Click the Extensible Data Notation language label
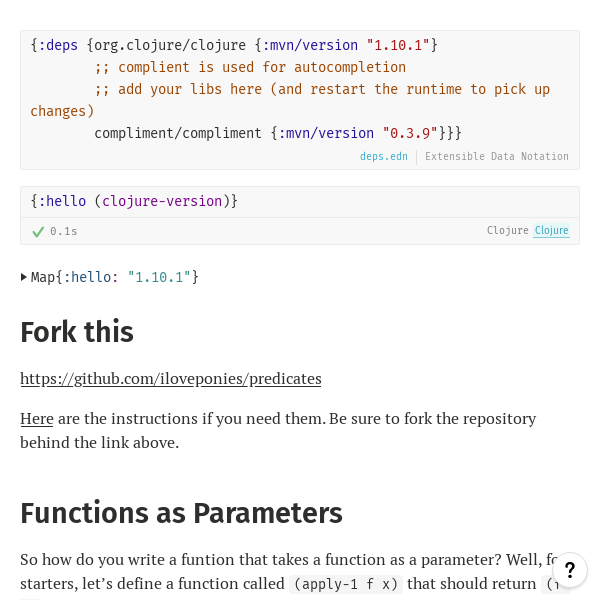Image resolution: width=600 pixels, height=600 pixels. click(496, 157)
